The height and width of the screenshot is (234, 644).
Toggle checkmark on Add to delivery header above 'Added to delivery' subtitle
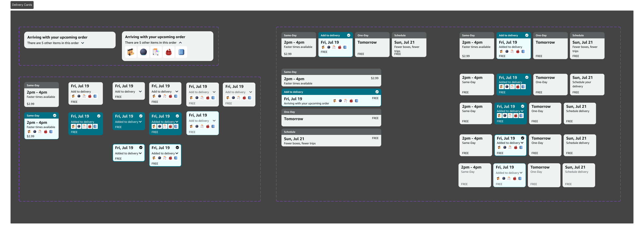click(x=527, y=35)
